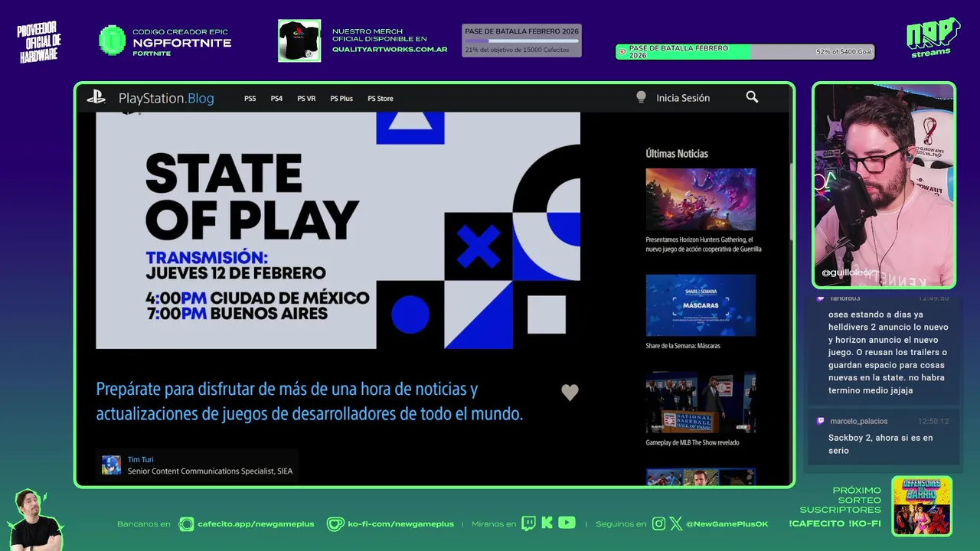Screen dimensions: 980x551
Task: Click the Inicia Sesión link
Action: tap(683, 98)
